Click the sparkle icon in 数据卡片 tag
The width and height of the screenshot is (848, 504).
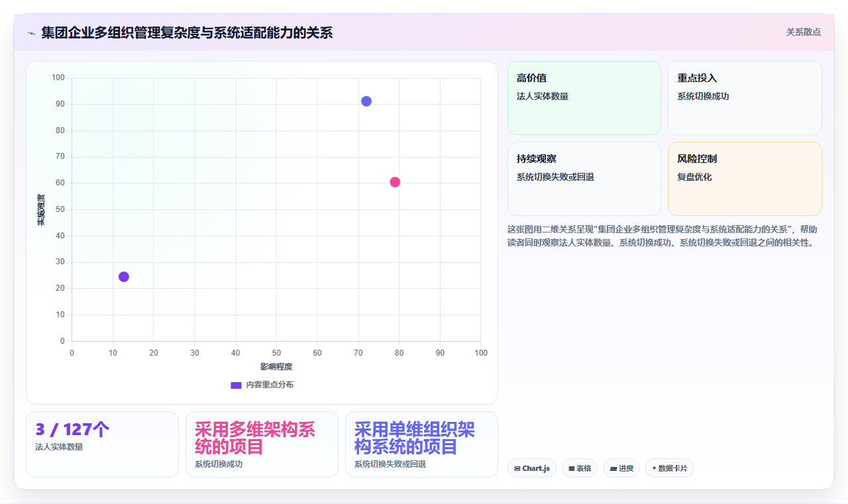[x=654, y=468]
